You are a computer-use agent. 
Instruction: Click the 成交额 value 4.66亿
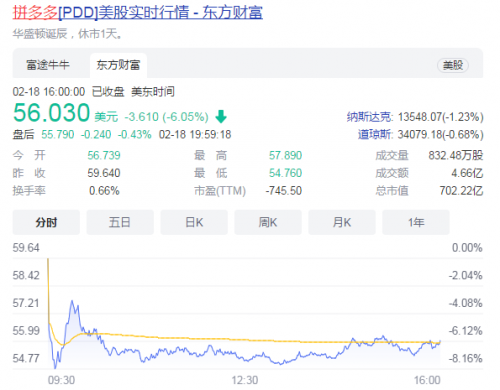pyautogui.click(x=467, y=173)
